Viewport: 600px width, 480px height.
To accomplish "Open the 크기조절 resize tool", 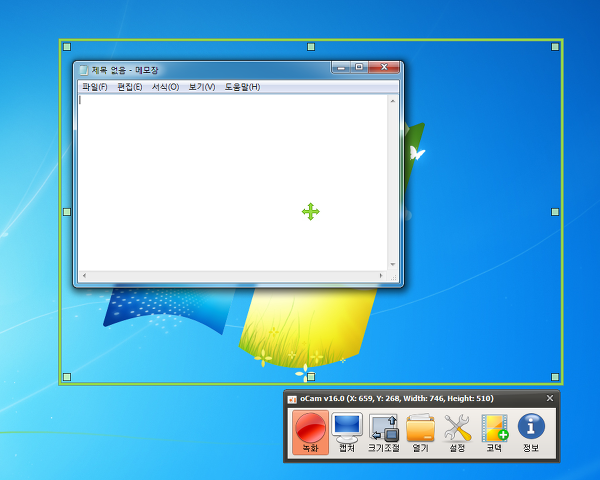I will [384, 433].
